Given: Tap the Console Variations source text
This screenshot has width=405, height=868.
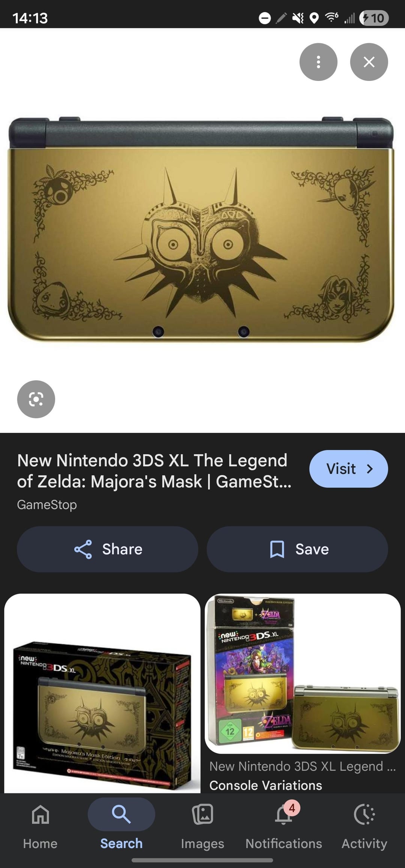Looking at the screenshot, I should coord(265,785).
